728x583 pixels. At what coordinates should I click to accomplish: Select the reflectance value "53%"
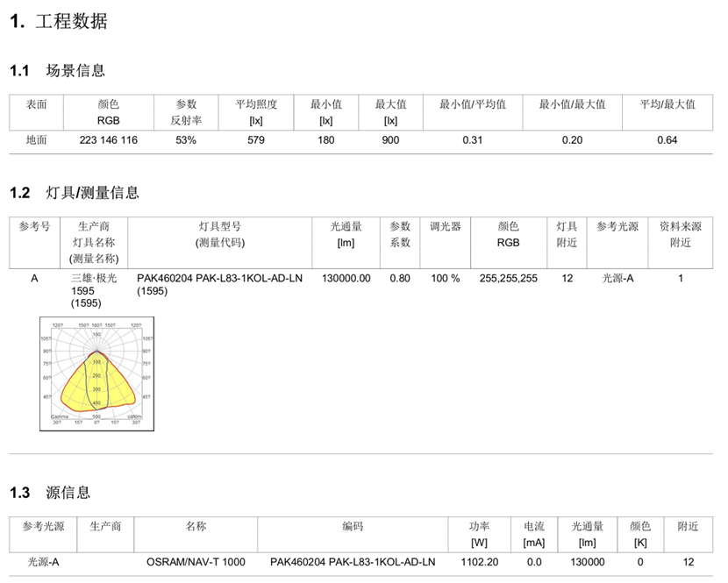(186, 140)
